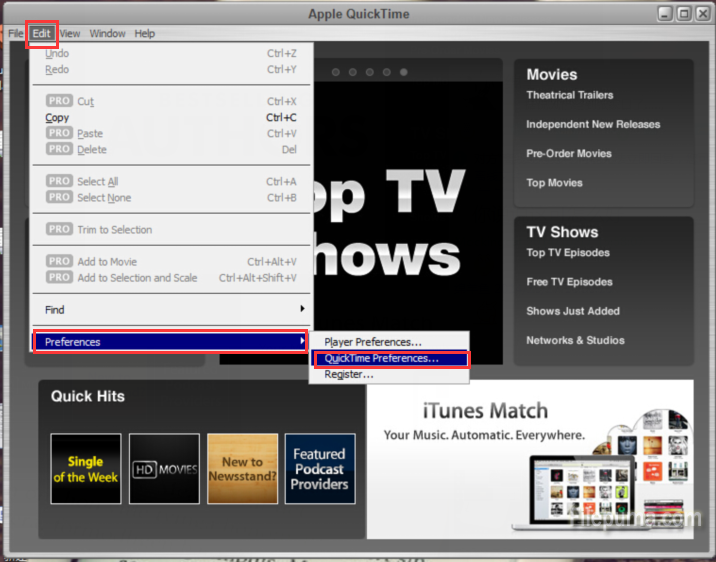
Task: Choose Copy from the Edit menu
Action: (58, 118)
